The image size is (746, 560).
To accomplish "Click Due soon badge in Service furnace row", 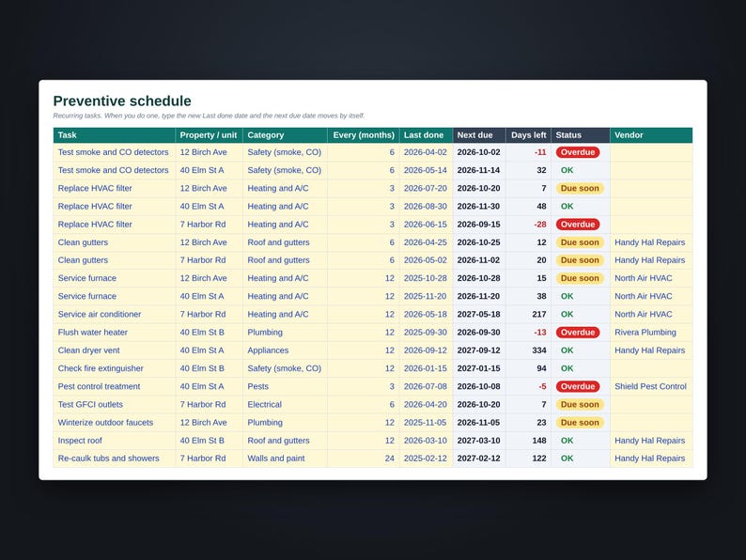I will [x=580, y=278].
